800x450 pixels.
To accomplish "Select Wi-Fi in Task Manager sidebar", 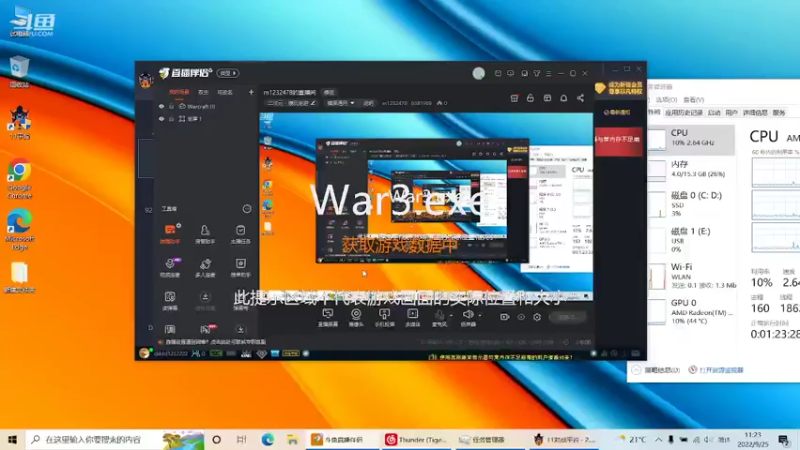I will tap(691, 276).
